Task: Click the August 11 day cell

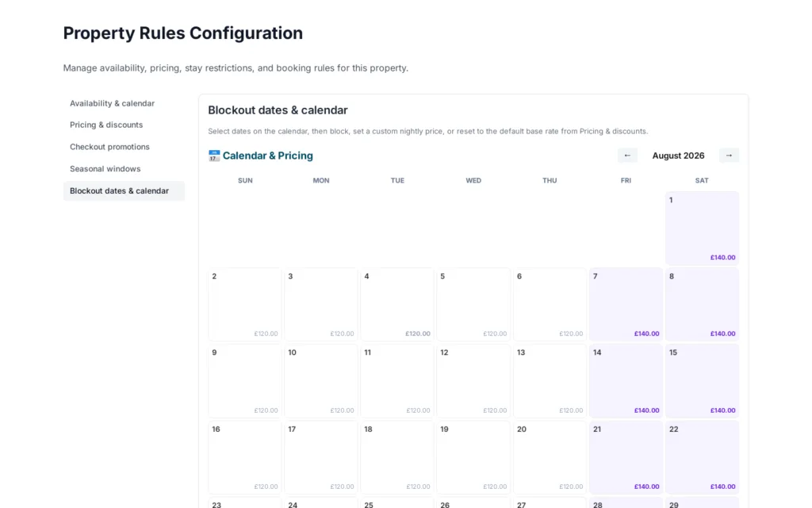Action: [397, 381]
